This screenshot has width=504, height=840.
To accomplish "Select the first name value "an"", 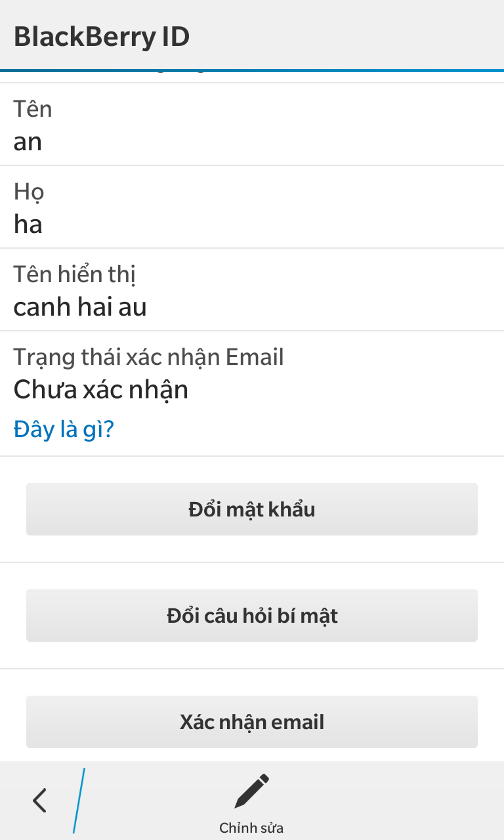I will click(x=28, y=142).
